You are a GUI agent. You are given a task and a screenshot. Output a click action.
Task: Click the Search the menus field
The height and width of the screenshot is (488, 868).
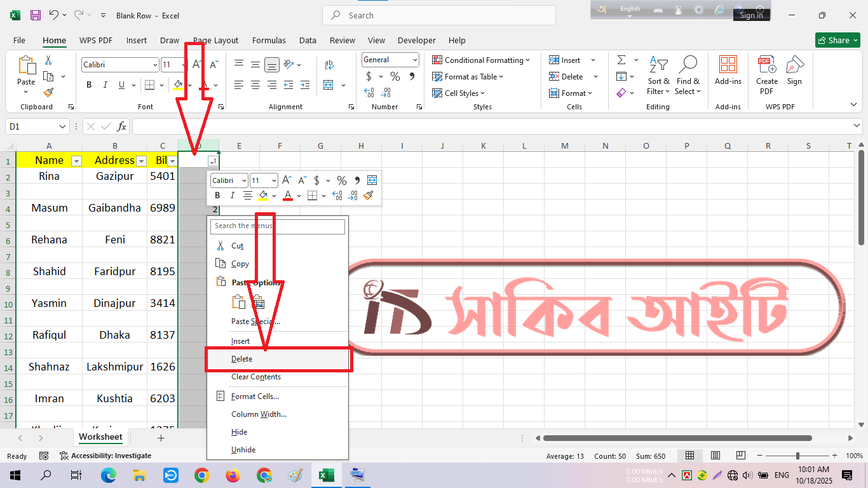click(x=278, y=226)
